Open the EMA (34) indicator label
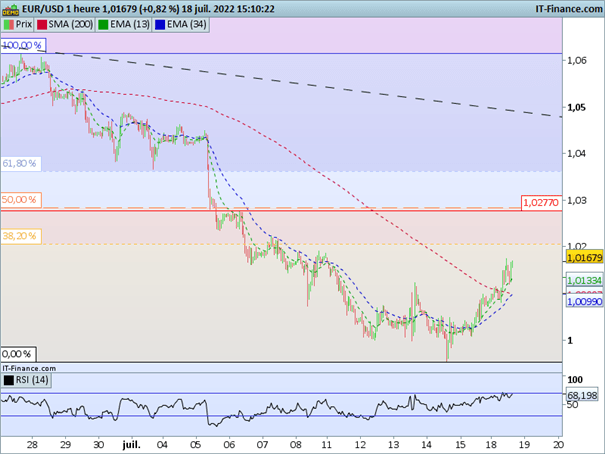Image resolution: width=605 pixels, height=454 pixels. 186,24
